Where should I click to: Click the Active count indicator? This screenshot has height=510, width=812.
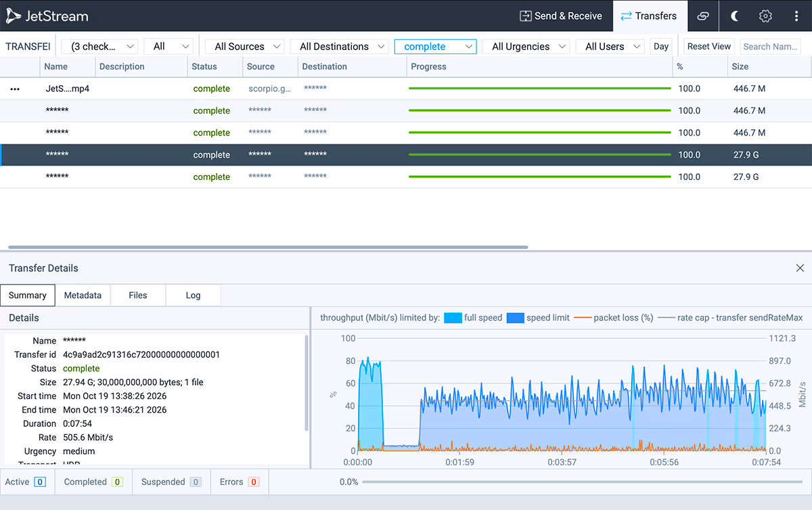click(x=25, y=482)
